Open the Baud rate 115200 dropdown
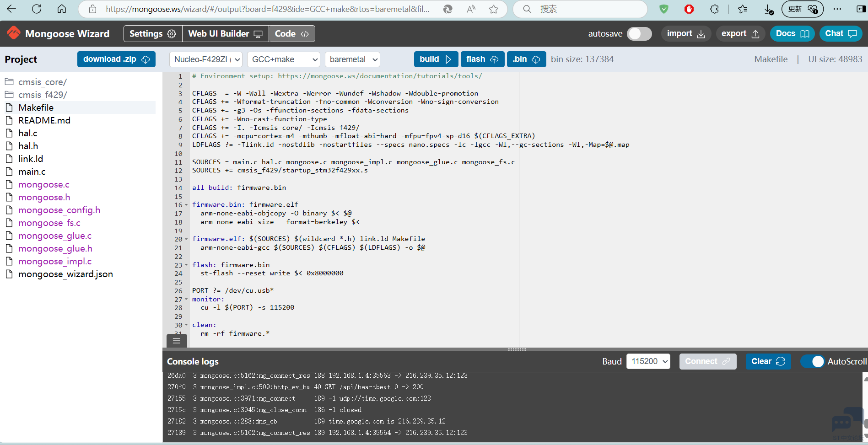868x445 pixels. 648,361
